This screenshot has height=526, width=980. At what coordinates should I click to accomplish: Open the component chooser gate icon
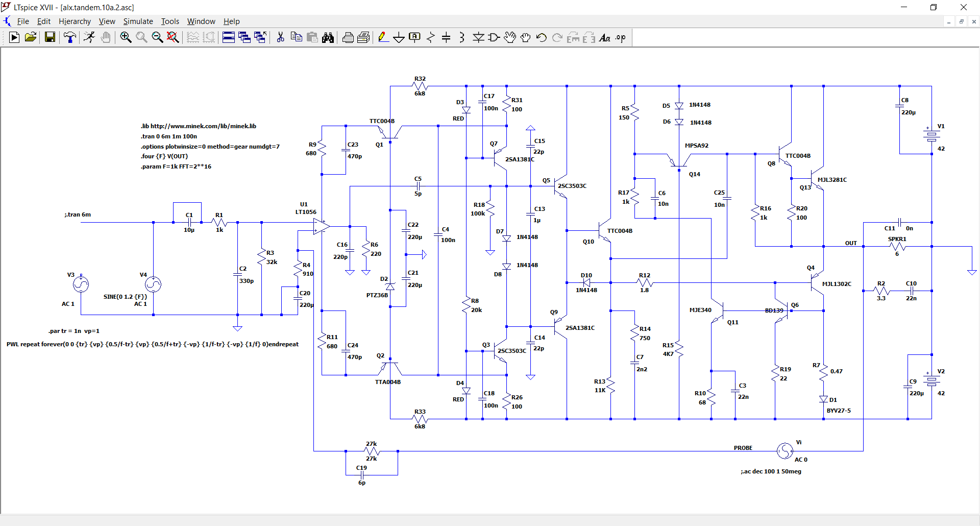494,37
